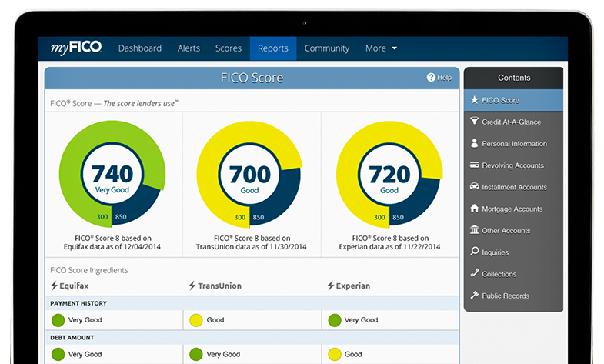Click 'Equifax data as of 12/04/2014' text

click(112, 246)
